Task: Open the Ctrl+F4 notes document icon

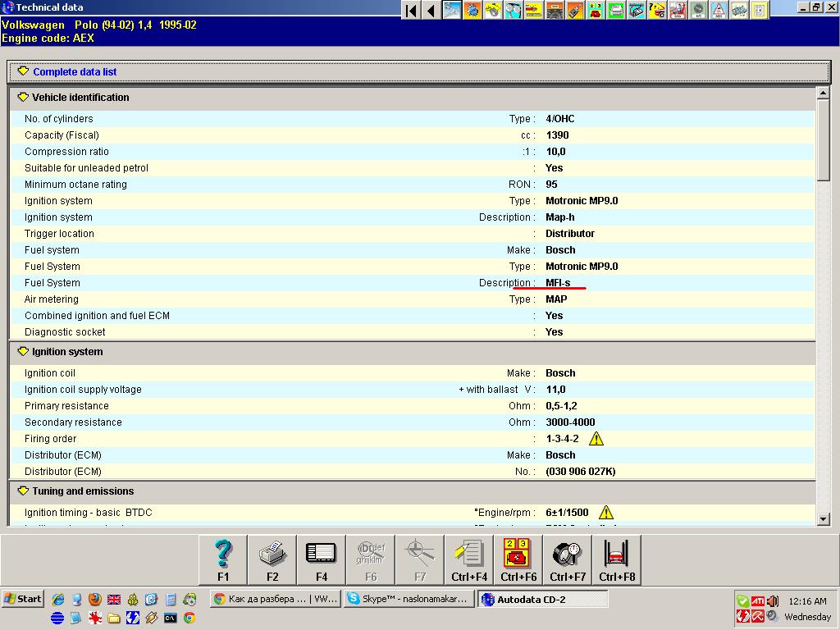Action: (469, 559)
